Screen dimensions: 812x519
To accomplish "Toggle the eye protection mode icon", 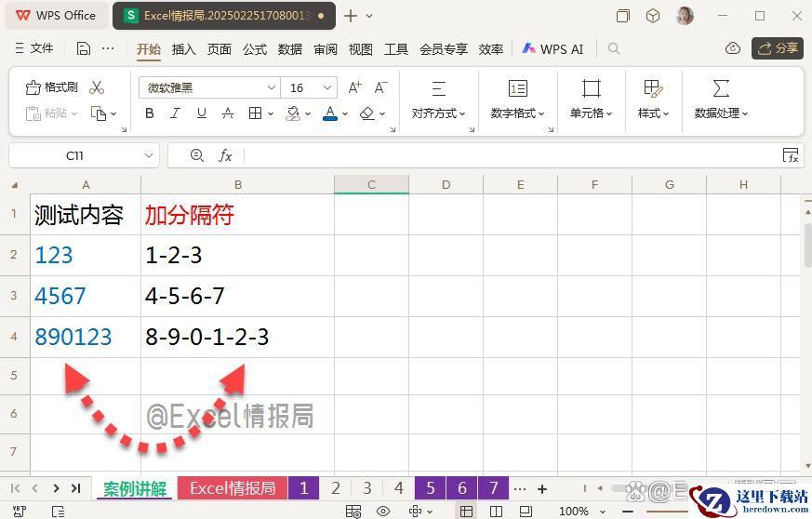I will [x=383, y=512].
